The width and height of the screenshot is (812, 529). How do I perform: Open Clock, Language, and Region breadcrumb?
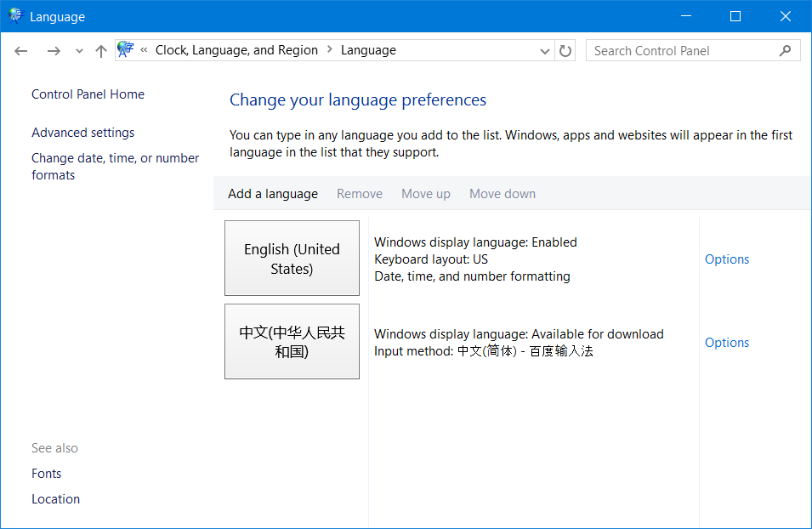point(236,50)
